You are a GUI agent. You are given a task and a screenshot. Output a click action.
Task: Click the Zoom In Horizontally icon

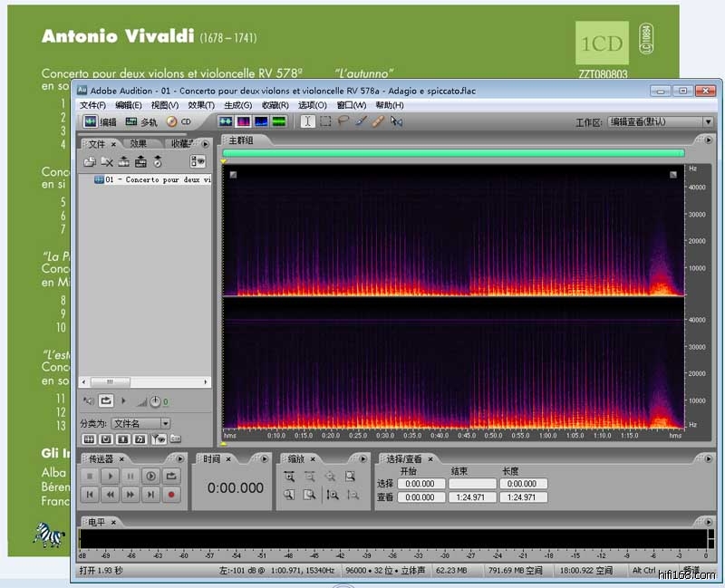click(289, 477)
